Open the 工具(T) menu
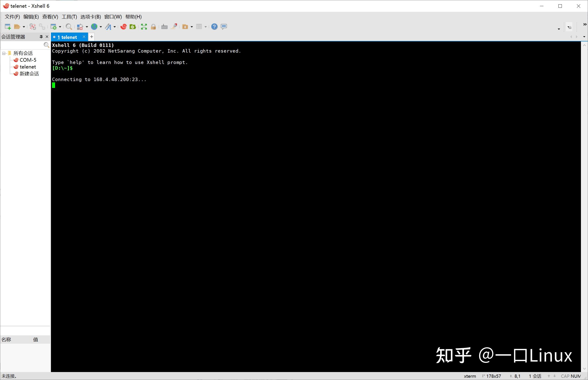This screenshot has width=588, height=380. click(69, 17)
